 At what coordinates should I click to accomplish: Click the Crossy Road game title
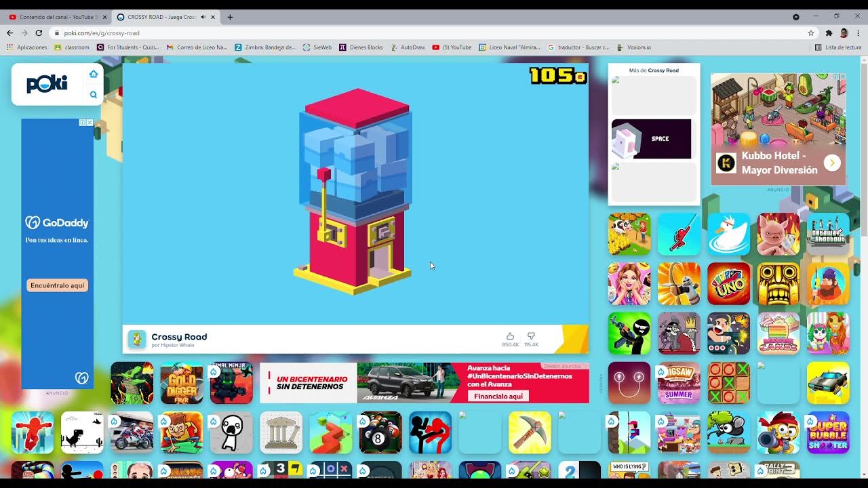coord(179,336)
